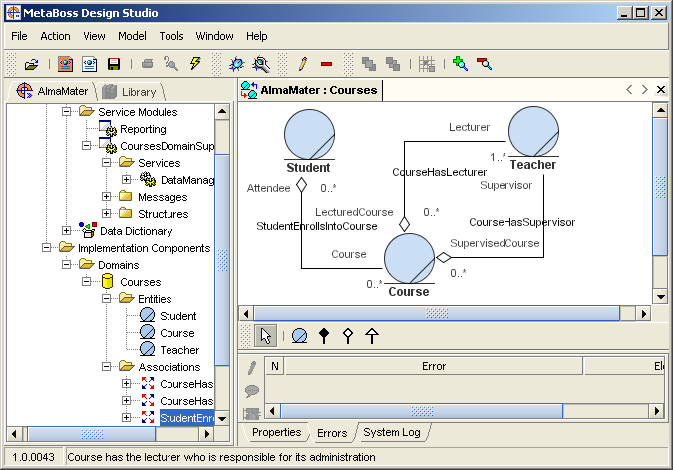Viewport: 673px width, 470px height.
Task: Click the magnifier with wrench icon
Action: point(261,64)
